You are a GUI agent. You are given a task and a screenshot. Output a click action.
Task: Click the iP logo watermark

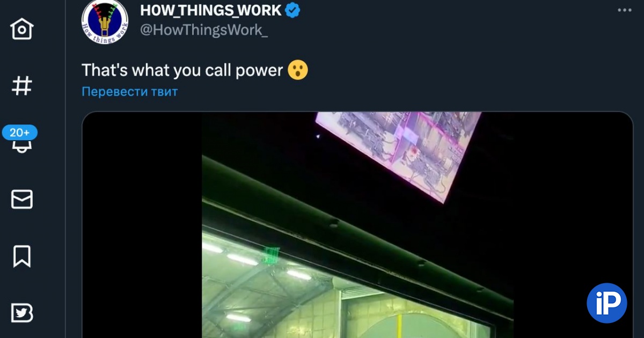(x=607, y=303)
